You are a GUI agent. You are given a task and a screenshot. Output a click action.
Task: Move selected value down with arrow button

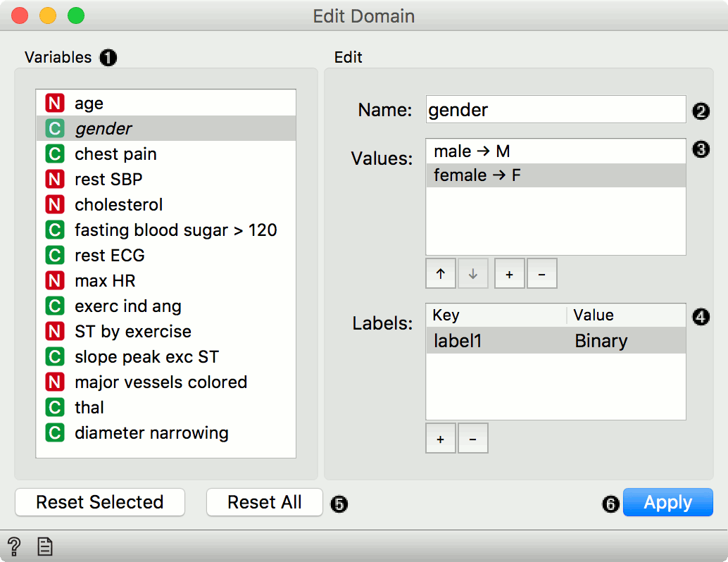(x=473, y=274)
